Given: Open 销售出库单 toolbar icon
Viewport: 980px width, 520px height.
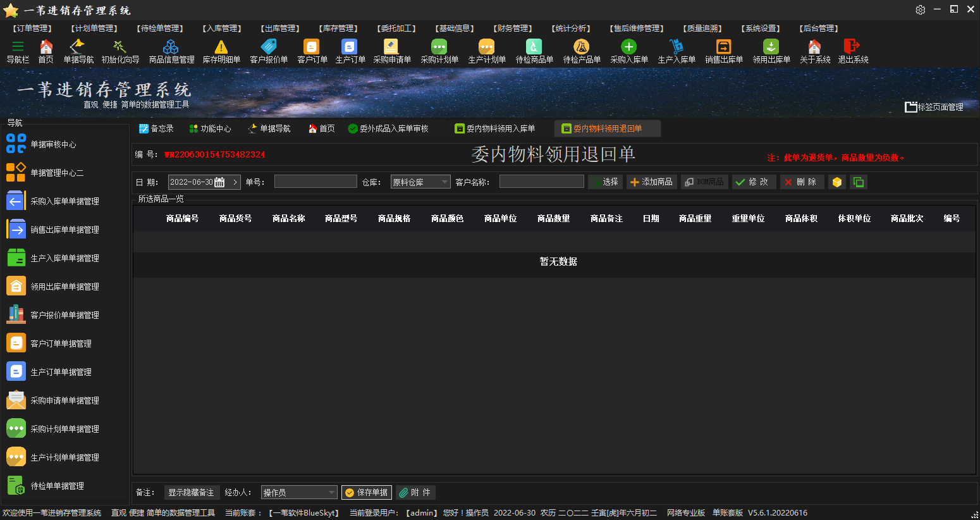Looking at the screenshot, I should click(x=724, y=51).
